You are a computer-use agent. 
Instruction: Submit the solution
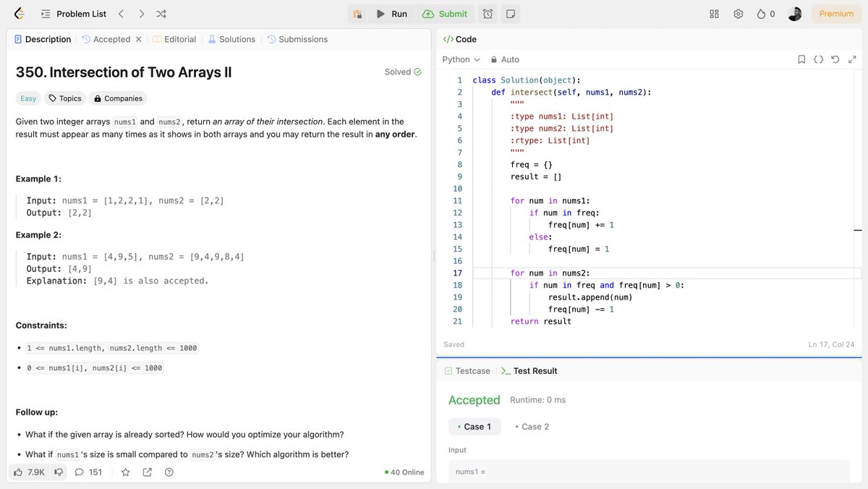(445, 14)
